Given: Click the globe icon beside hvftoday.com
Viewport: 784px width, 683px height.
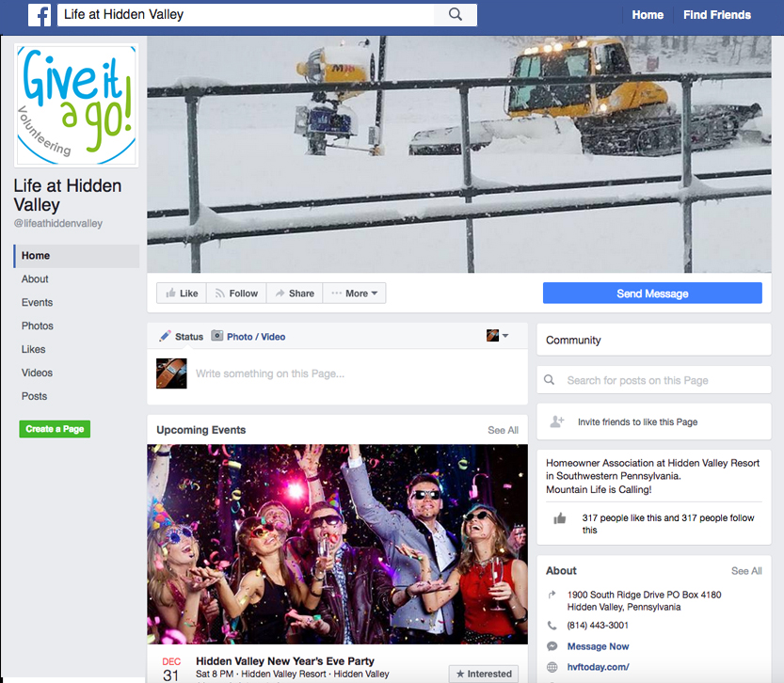Looking at the screenshot, I should [552, 667].
